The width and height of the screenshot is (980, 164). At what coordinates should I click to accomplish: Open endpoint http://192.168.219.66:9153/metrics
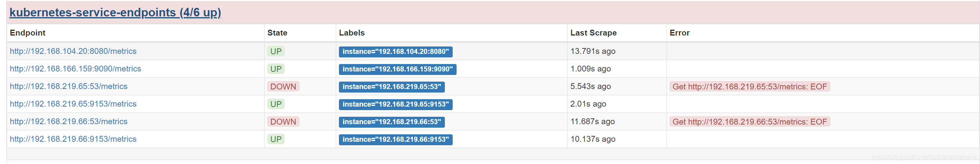(73, 139)
